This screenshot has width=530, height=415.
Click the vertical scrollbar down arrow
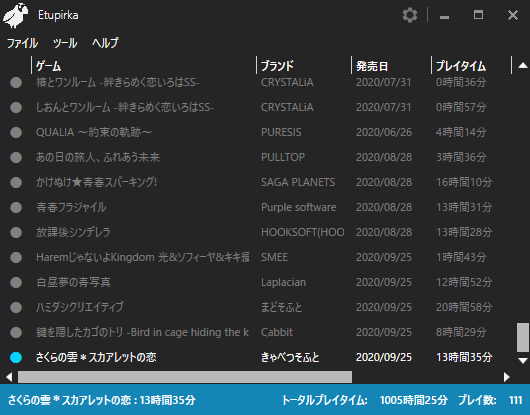(523, 361)
